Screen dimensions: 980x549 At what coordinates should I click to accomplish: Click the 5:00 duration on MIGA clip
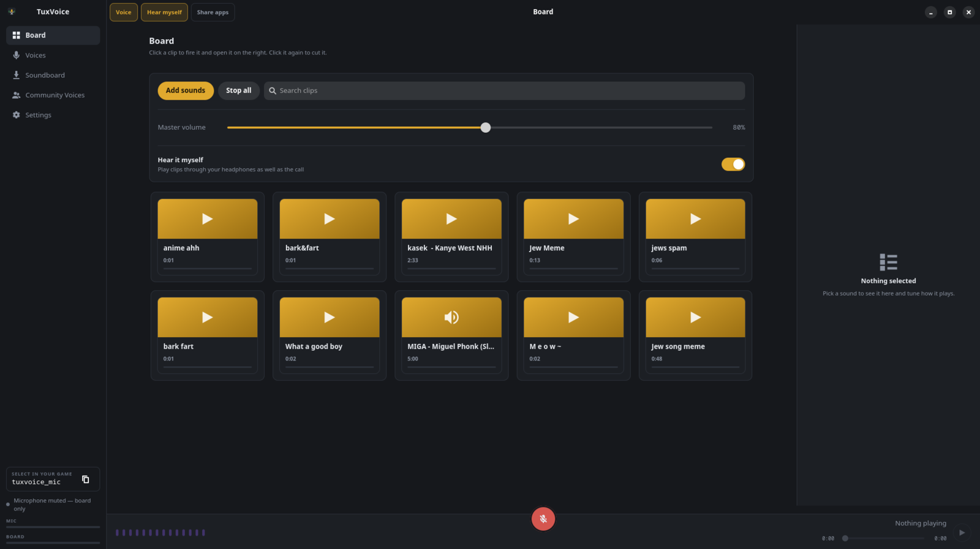click(x=413, y=359)
